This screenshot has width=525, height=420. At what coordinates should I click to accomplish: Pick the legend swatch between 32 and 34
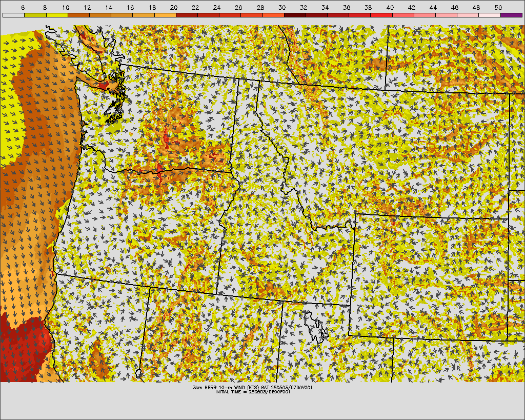pyautogui.click(x=316, y=15)
